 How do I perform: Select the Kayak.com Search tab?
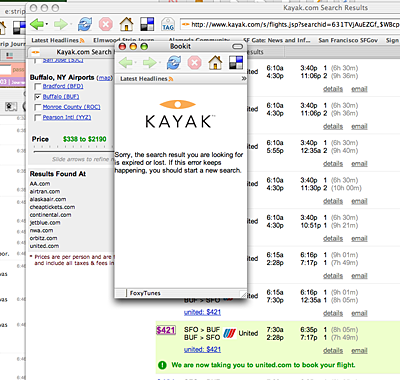(72, 52)
